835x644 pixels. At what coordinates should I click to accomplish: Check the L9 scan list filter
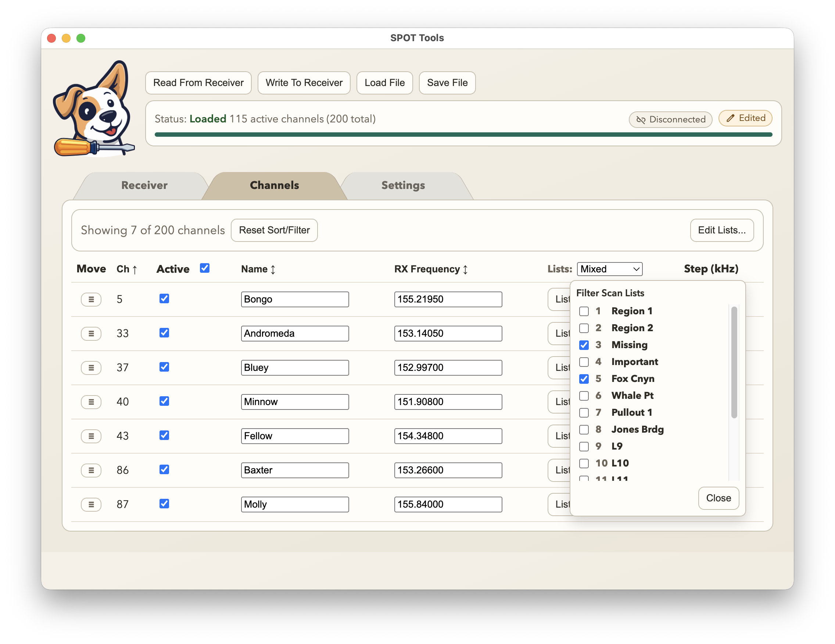(584, 446)
